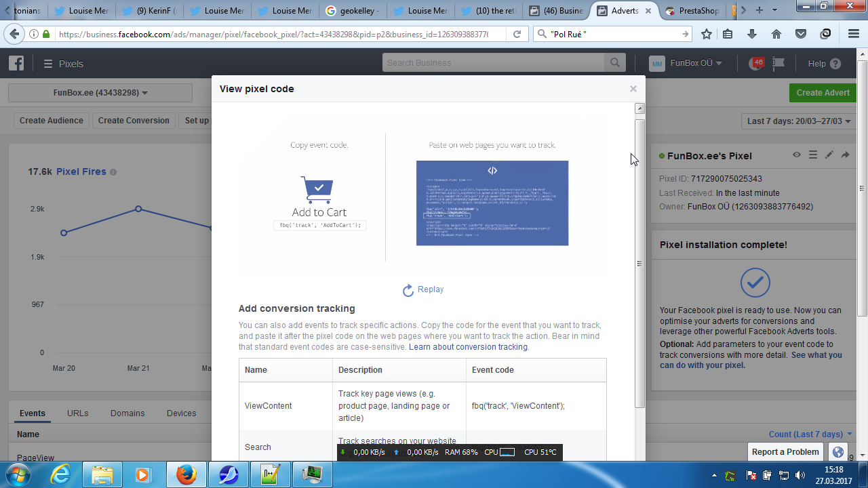868x488 pixels.
Task: Click the Facebook logo icon
Action: (x=16, y=64)
